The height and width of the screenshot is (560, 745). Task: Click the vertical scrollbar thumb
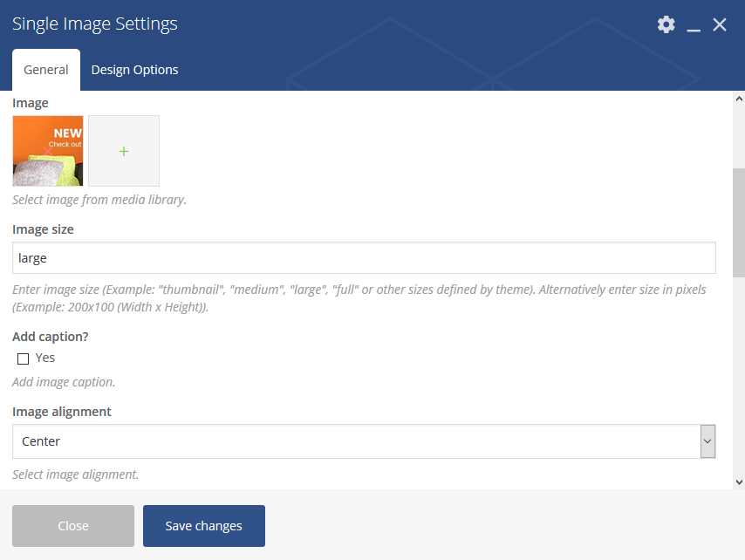(x=739, y=222)
